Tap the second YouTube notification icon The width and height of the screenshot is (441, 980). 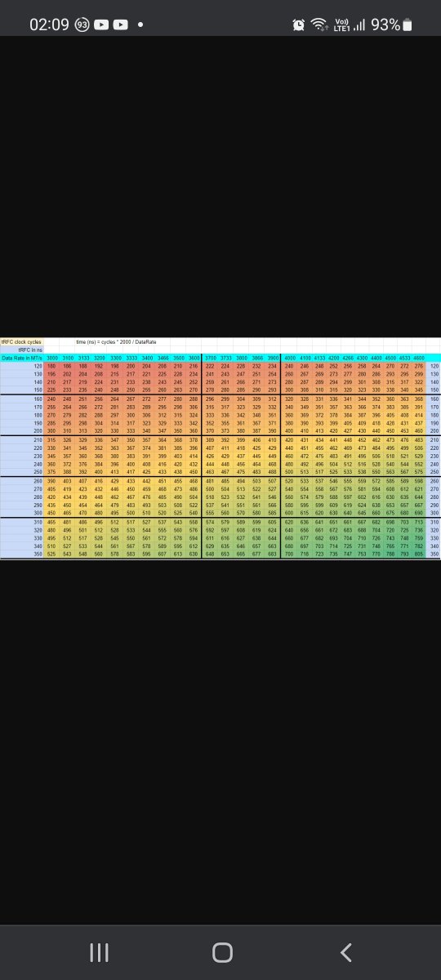pyautogui.click(x=121, y=24)
